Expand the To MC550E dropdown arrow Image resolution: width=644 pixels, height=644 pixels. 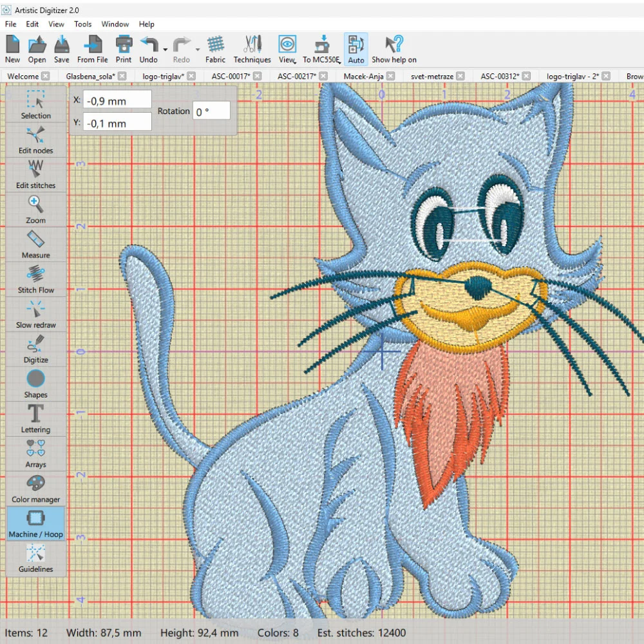[x=339, y=62]
